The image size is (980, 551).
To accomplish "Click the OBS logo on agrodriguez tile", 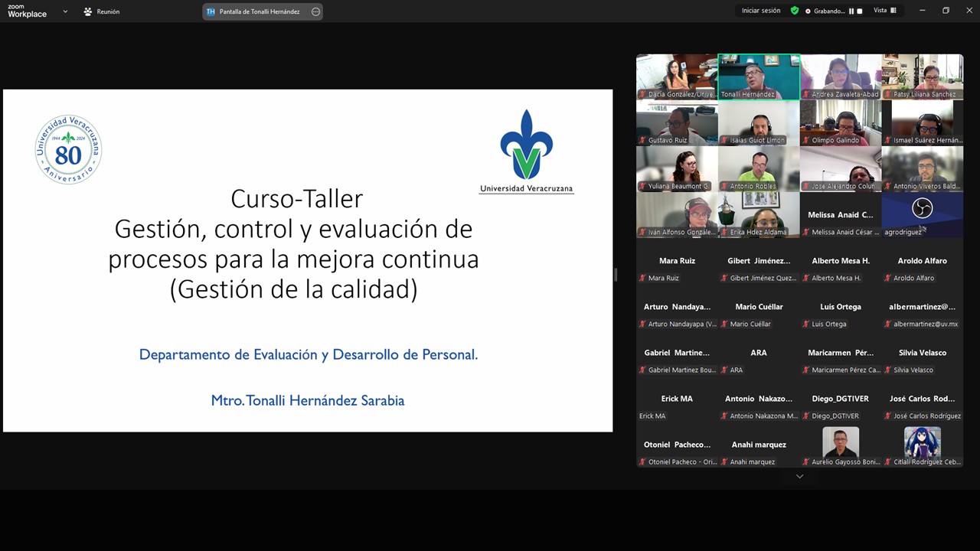I will (922, 207).
